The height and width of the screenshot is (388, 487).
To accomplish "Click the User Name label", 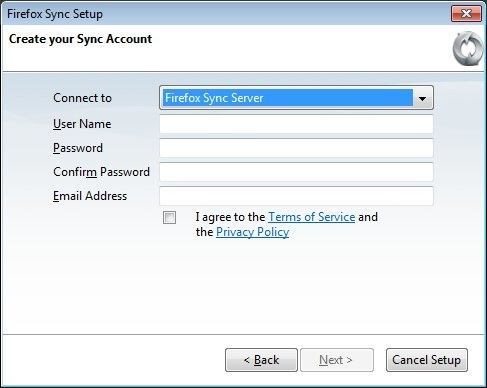I will [82, 124].
